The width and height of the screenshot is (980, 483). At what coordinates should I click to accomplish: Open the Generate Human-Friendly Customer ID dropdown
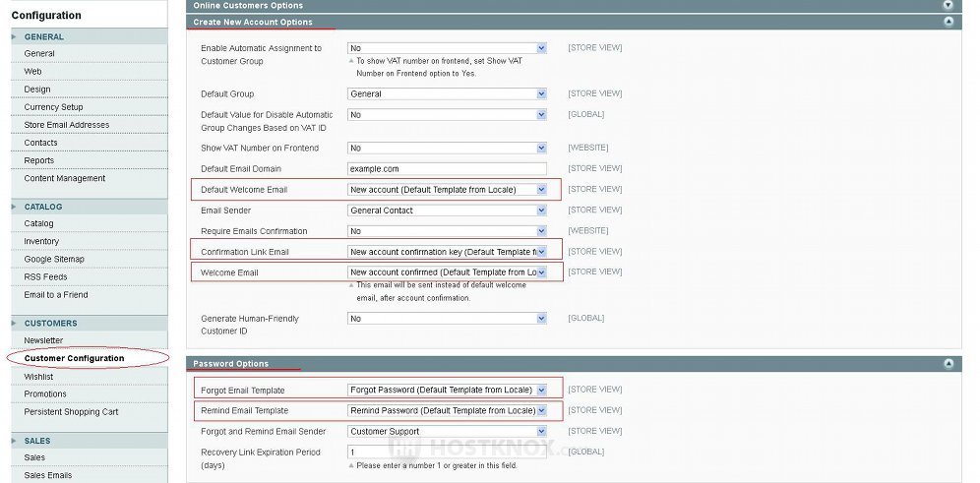pyautogui.click(x=447, y=319)
